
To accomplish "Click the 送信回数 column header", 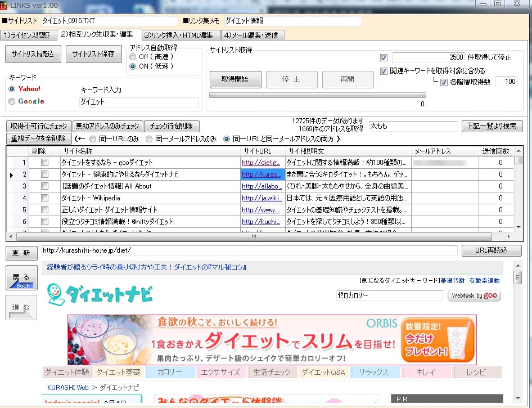I will point(495,151).
